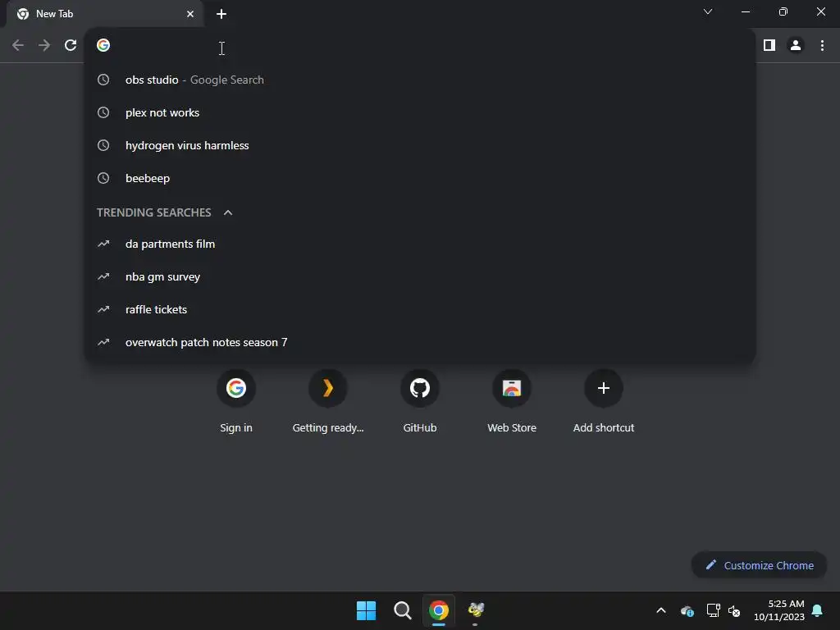Click the muted volume tray icon

(734, 610)
